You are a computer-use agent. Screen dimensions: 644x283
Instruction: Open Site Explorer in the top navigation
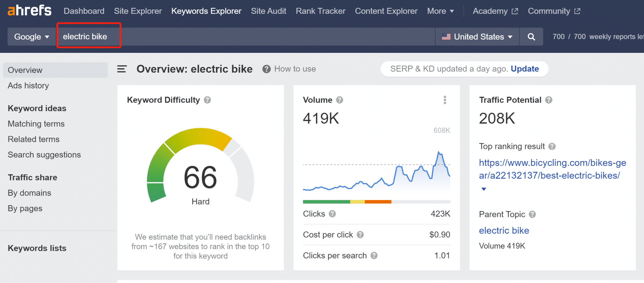point(138,11)
